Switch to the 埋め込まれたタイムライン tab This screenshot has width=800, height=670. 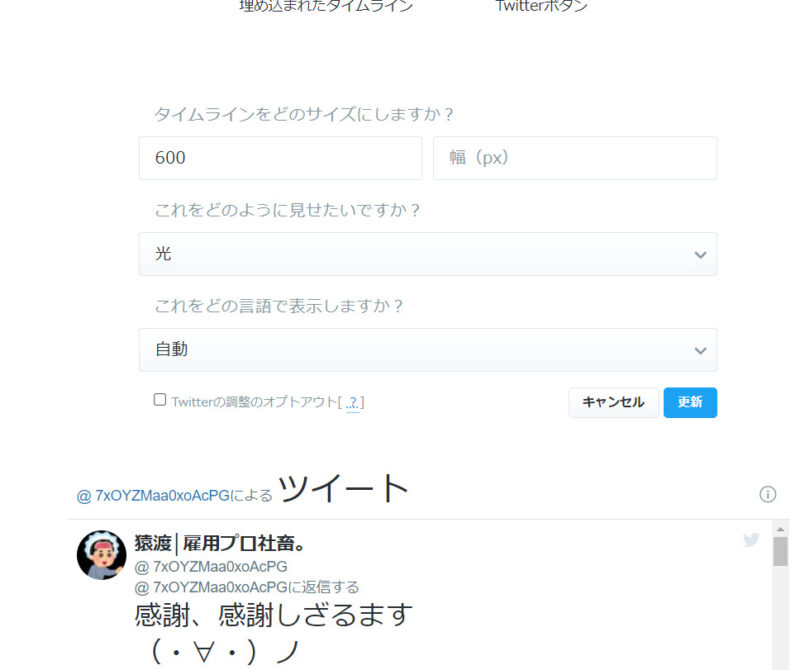(x=326, y=6)
